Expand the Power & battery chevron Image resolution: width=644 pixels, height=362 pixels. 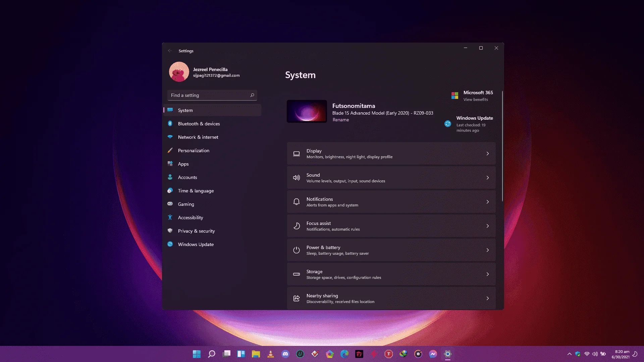pyautogui.click(x=488, y=250)
